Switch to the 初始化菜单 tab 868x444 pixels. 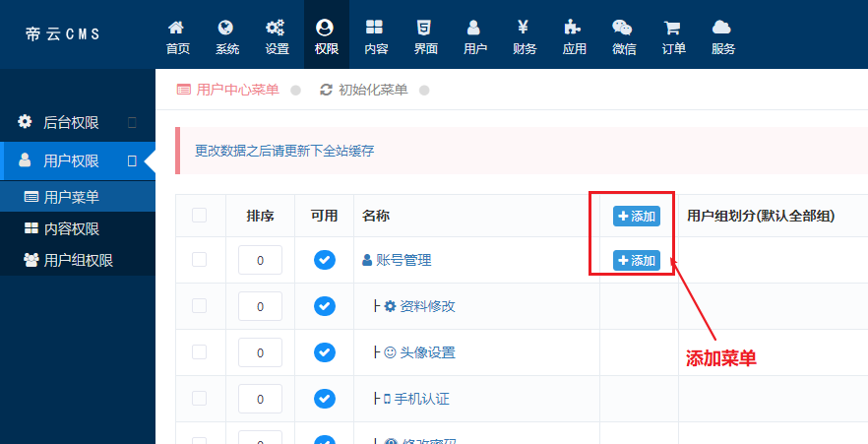[373, 90]
